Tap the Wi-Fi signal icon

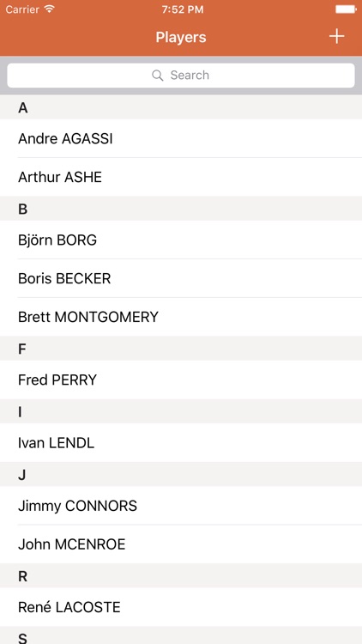click(49, 9)
